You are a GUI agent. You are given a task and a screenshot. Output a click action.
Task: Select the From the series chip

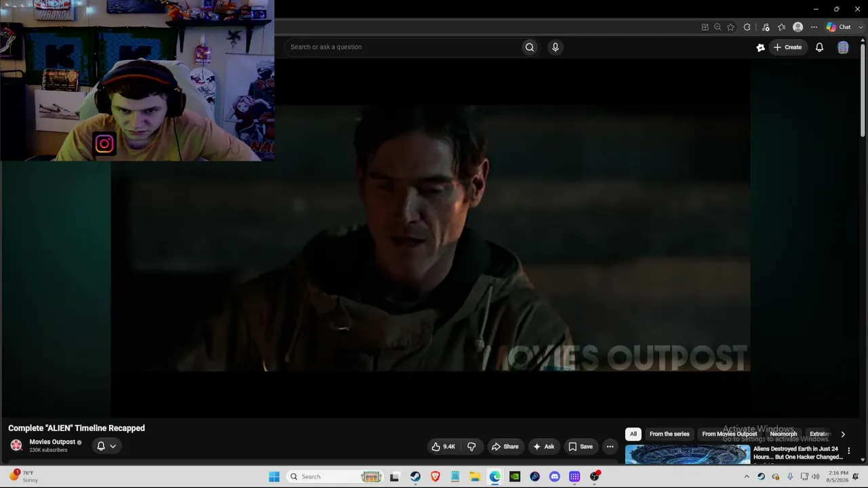[x=669, y=434]
